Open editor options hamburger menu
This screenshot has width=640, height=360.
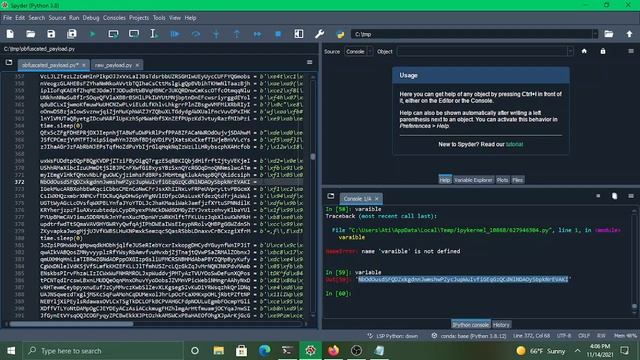coord(309,62)
